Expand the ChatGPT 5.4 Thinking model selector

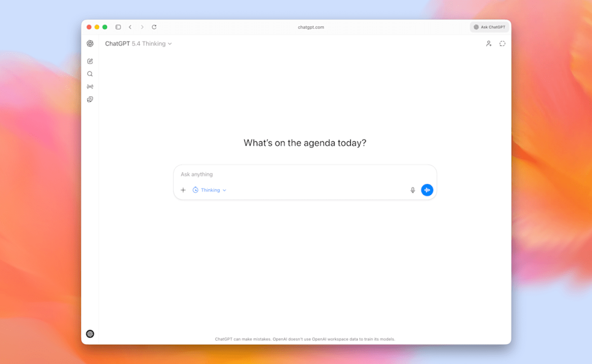(138, 44)
